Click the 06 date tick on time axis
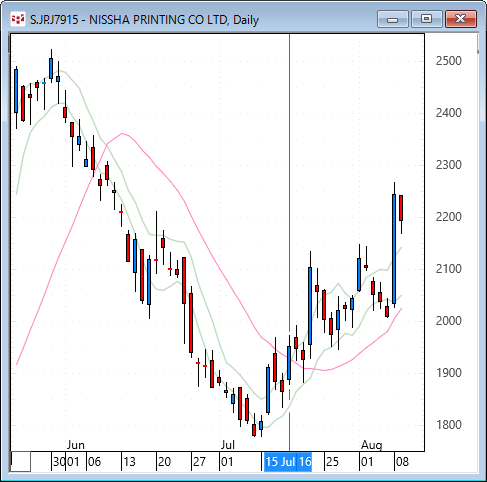Viewport: 487px width, 482px height. pyautogui.click(x=94, y=462)
